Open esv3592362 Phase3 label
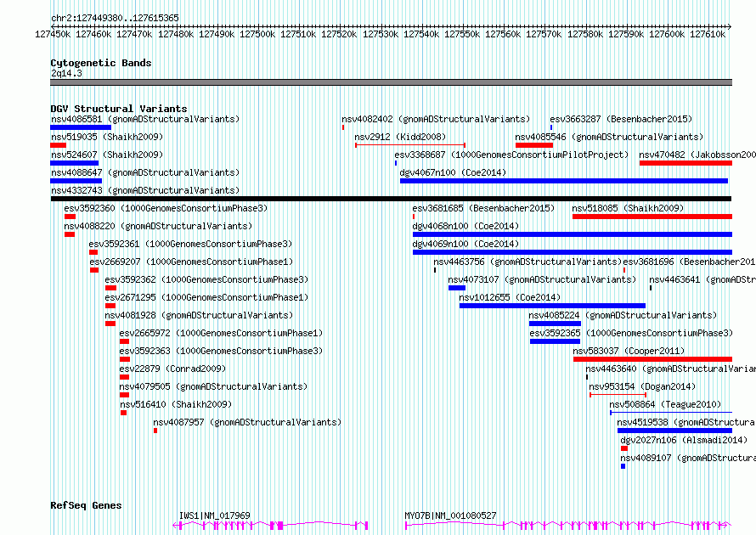 [206, 279]
